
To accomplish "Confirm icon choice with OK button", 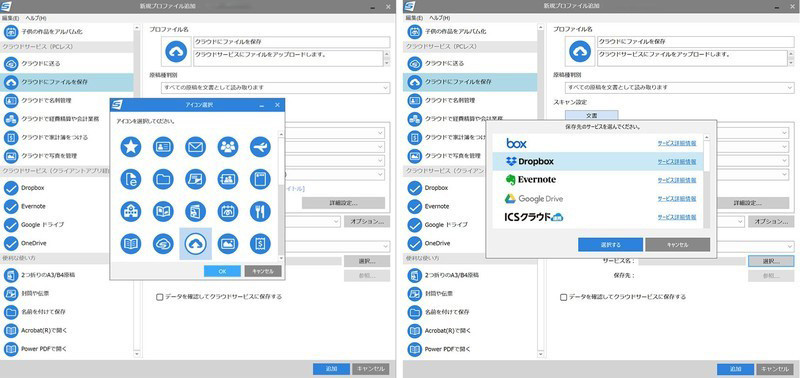I will coord(222,271).
